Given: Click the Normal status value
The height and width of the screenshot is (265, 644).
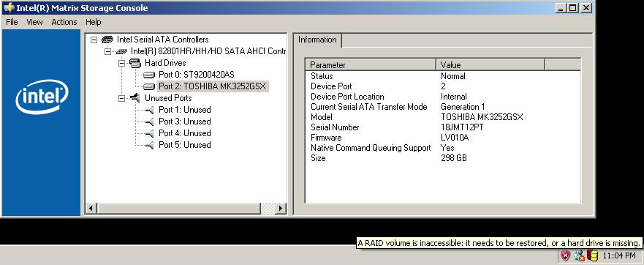Looking at the screenshot, I should 452,76.
